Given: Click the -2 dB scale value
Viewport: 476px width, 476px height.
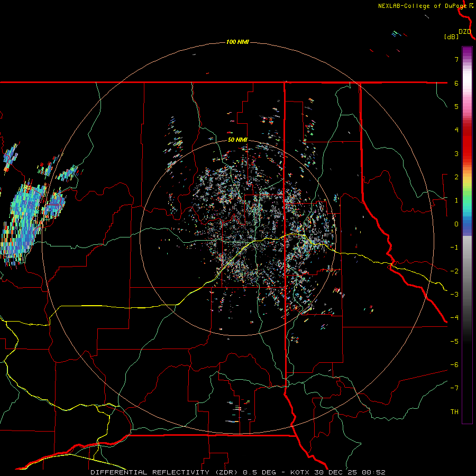Looking at the screenshot, I should click(x=454, y=271).
